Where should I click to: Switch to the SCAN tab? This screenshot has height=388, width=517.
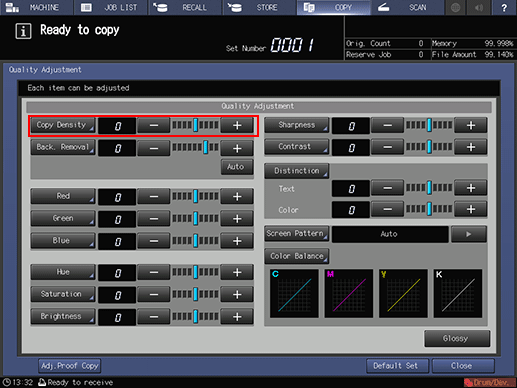(407, 7)
